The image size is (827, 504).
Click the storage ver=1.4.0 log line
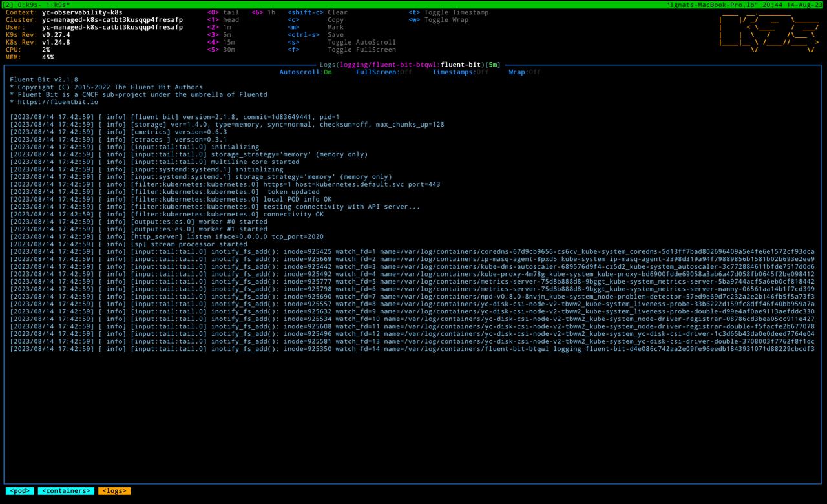click(227, 125)
